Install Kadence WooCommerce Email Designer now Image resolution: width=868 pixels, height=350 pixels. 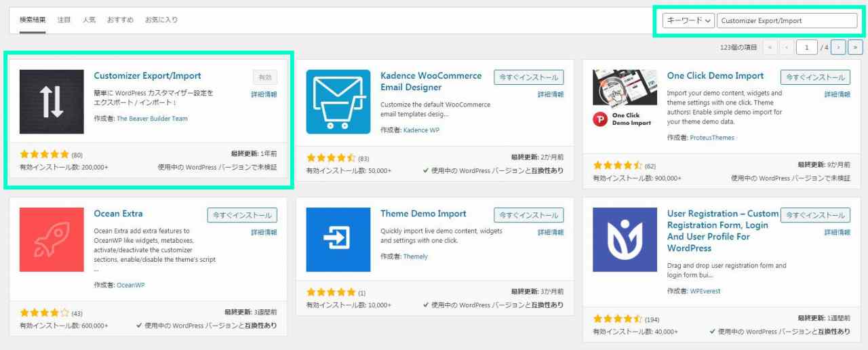[529, 77]
